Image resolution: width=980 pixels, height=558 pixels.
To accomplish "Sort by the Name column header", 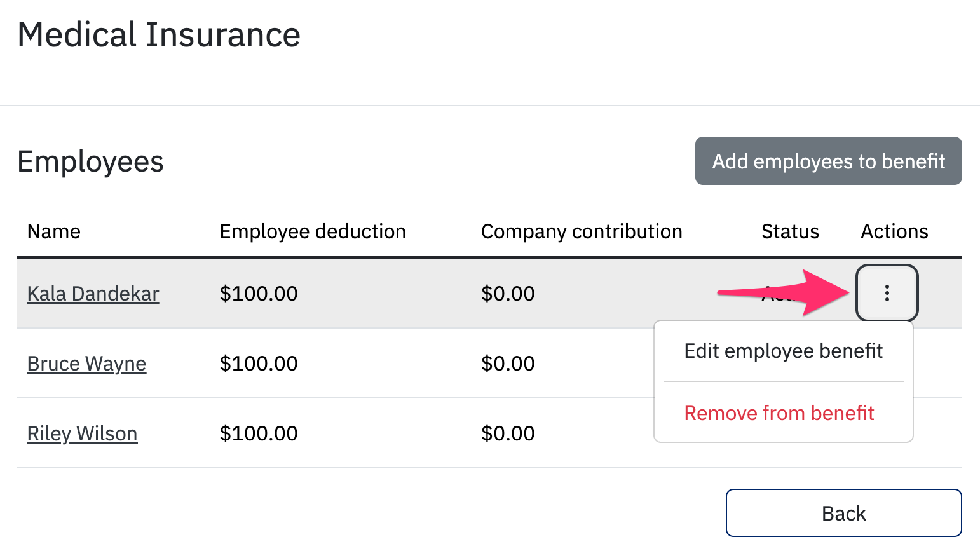I will pyautogui.click(x=53, y=231).
